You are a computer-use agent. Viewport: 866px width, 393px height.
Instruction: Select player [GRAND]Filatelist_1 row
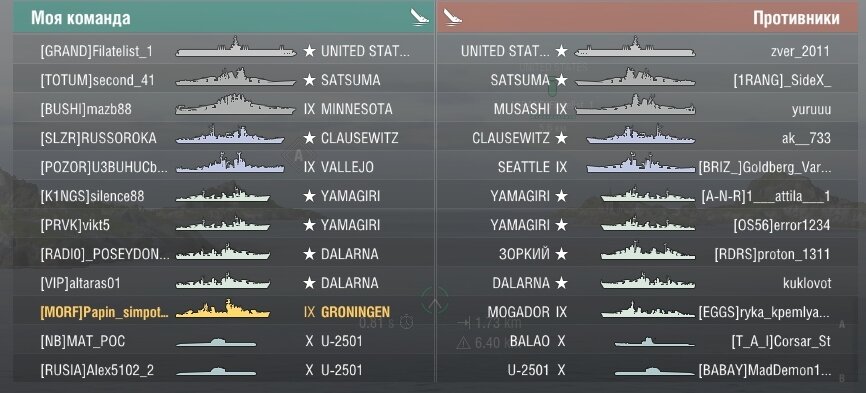[224, 50]
